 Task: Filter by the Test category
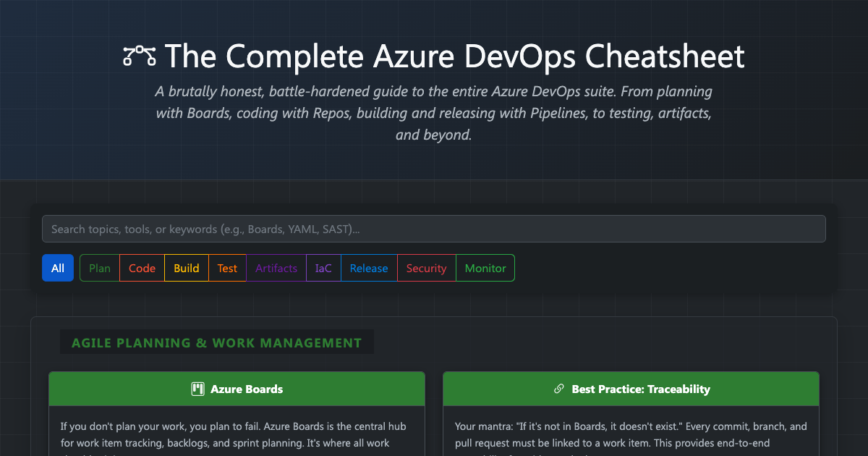227,268
